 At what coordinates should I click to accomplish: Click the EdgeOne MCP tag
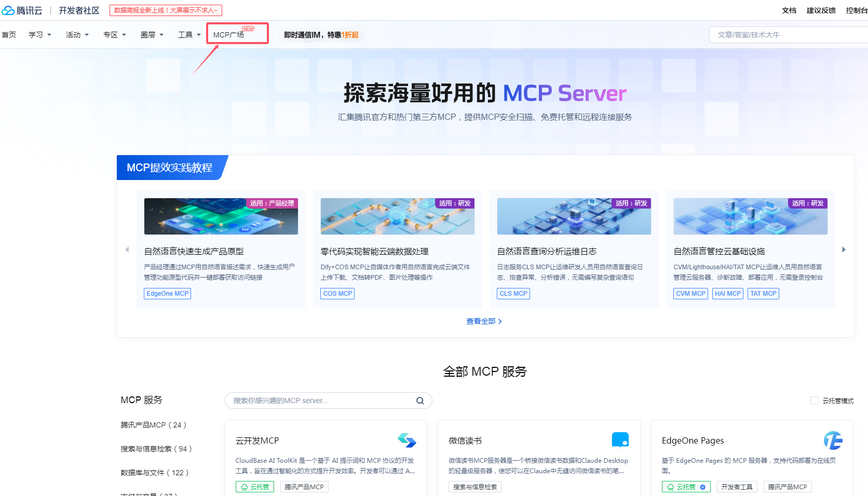168,294
